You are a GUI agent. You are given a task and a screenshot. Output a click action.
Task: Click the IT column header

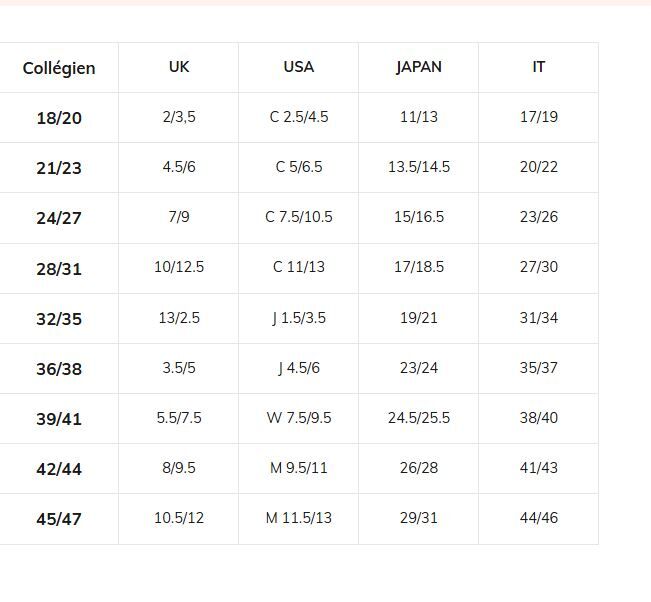pos(539,67)
